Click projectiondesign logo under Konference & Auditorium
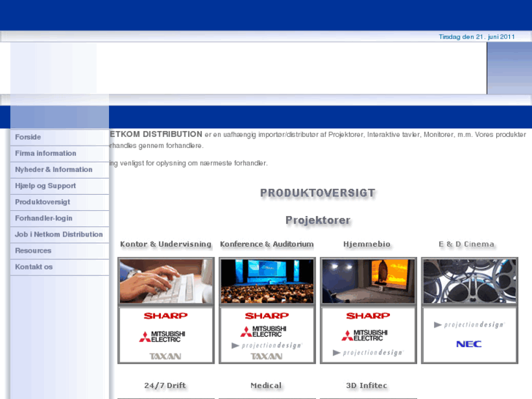Viewport: 532px width, 399px height. click(x=266, y=346)
